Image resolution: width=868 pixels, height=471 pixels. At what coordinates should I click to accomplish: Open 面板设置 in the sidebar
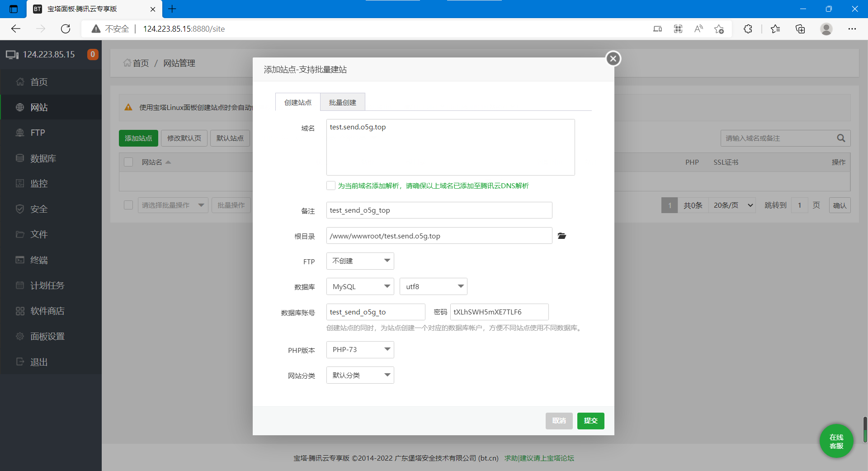(x=47, y=336)
